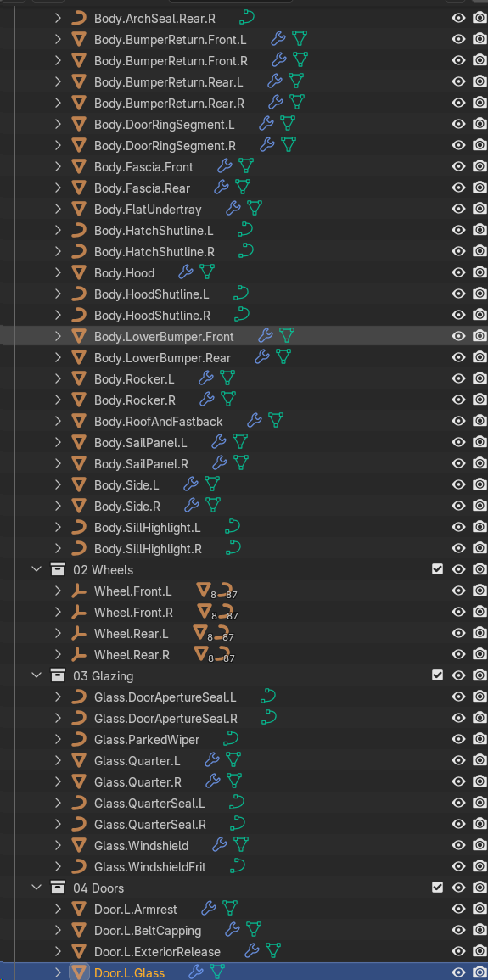Toggle viewport visibility of Wheel.Rear.R
Screen dimensions: 488x980
(458, 654)
